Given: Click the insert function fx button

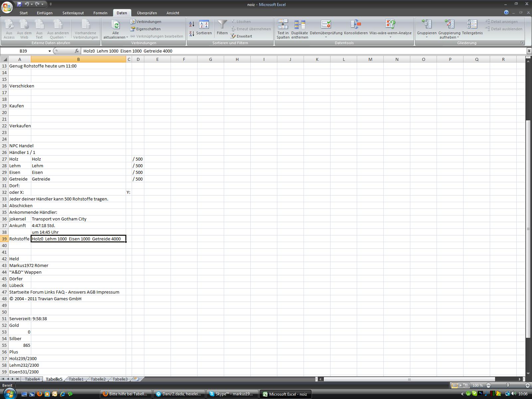Looking at the screenshot, I should tap(77, 51).
